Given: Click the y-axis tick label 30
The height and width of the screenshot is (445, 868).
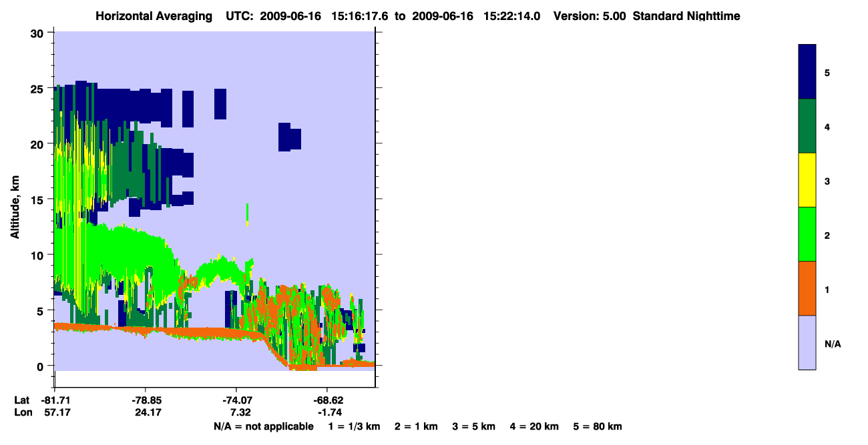Looking at the screenshot, I should coord(38,33).
